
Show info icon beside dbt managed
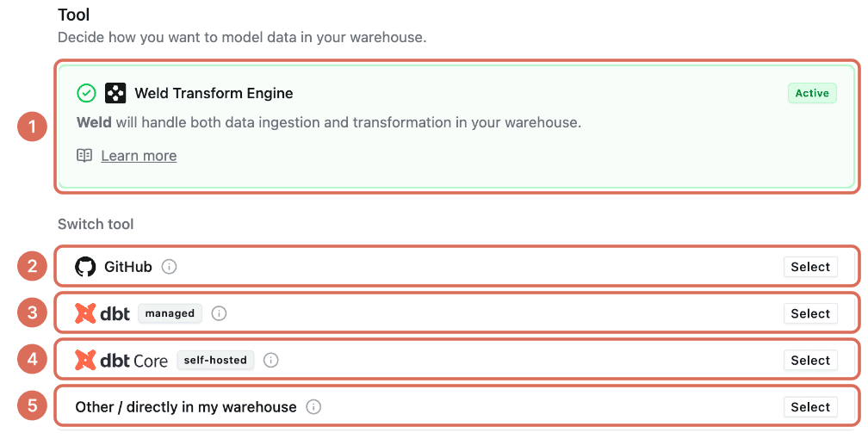click(220, 313)
